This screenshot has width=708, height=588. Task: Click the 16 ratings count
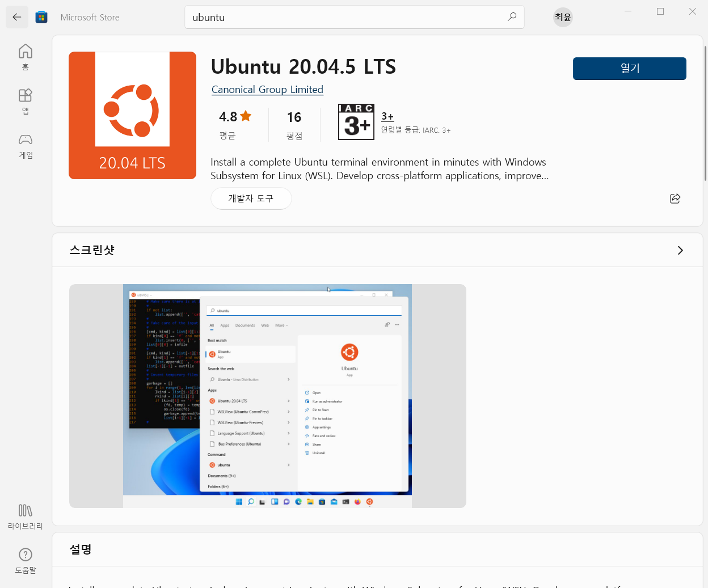click(294, 117)
